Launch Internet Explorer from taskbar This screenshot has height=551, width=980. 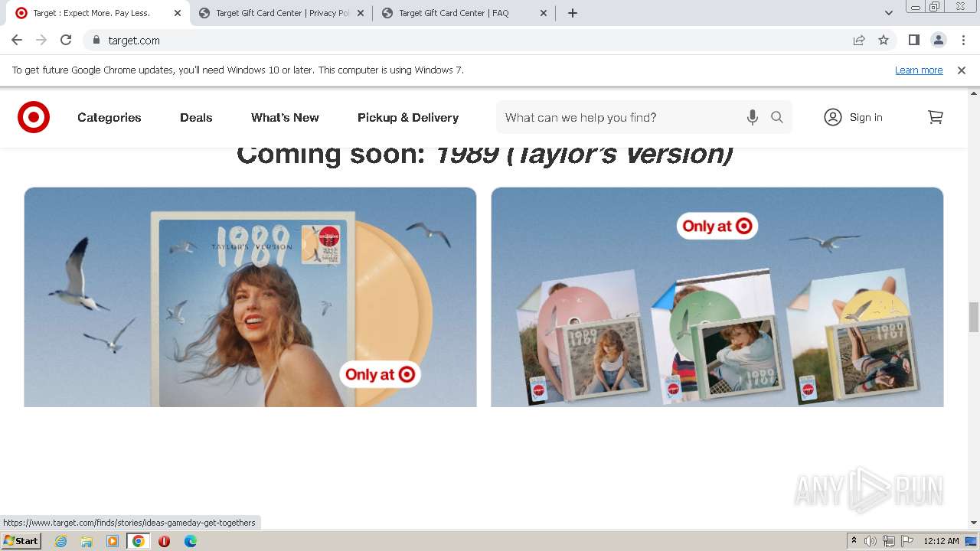pyautogui.click(x=60, y=541)
